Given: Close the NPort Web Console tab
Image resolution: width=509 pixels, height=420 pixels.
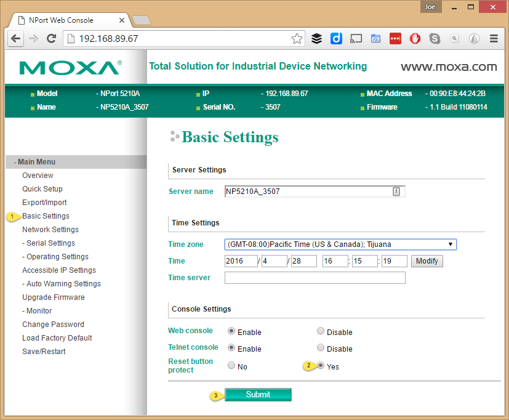Looking at the screenshot, I should click(122, 20).
